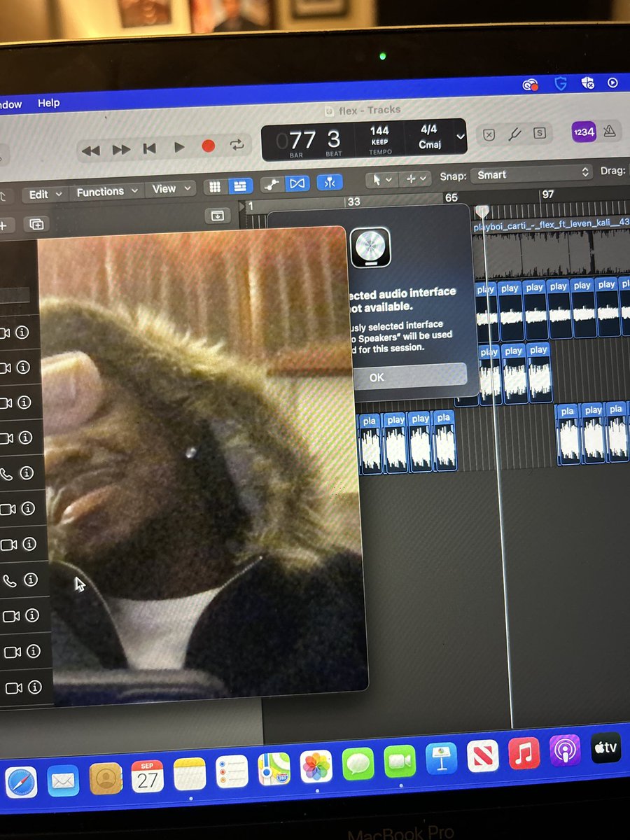Open the Help menu

[48, 103]
